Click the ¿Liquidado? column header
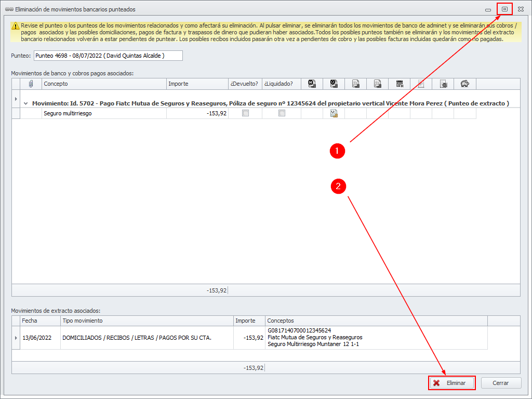 pyautogui.click(x=282, y=84)
